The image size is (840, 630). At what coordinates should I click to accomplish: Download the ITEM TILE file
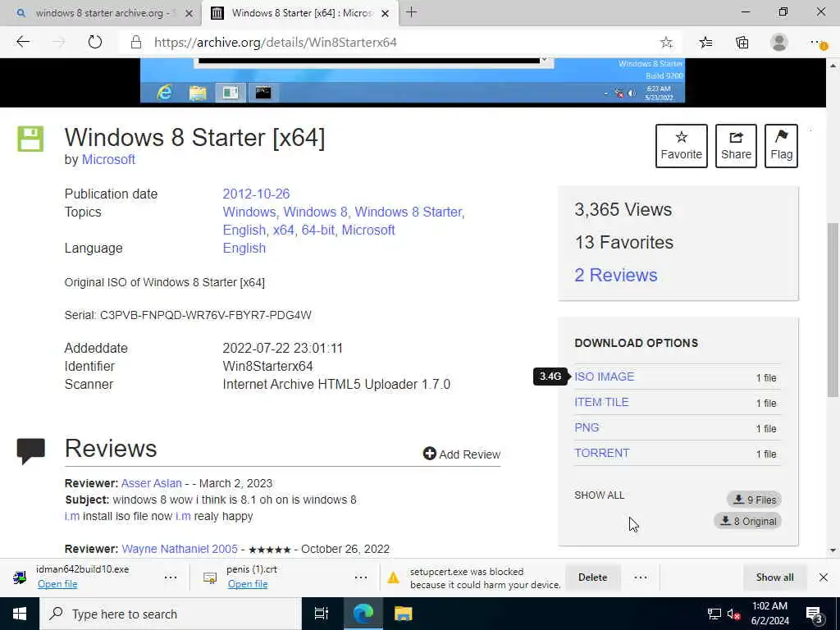[x=601, y=402]
